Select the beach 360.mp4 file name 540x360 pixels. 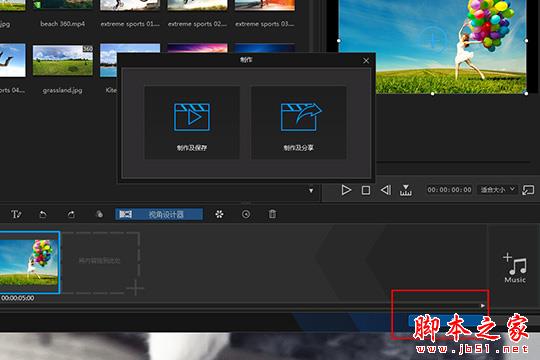click(x=62, y=24)
